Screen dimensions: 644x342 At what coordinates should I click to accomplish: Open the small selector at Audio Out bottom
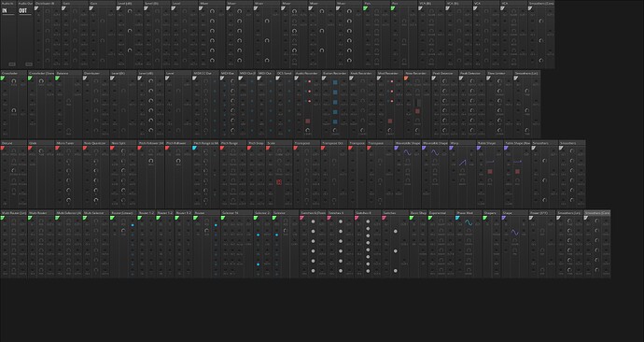click(29, 64)
